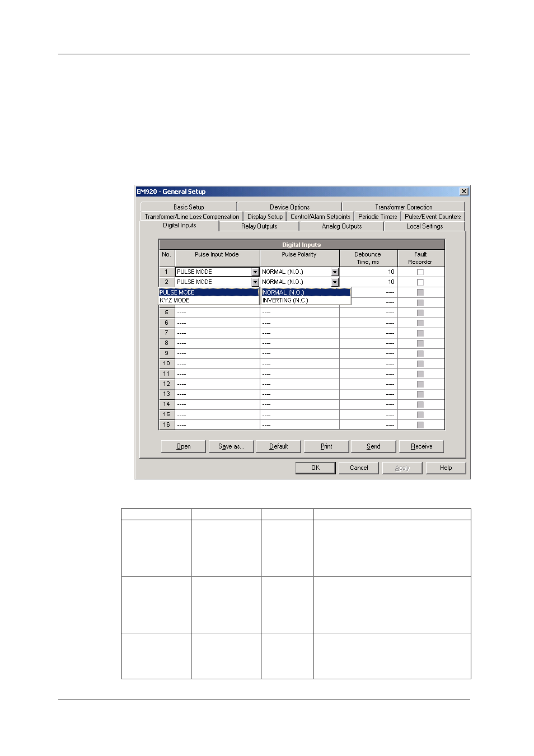Select the Local Settings tab
This screenshot has height=756, width=534.
coord(424,226)
